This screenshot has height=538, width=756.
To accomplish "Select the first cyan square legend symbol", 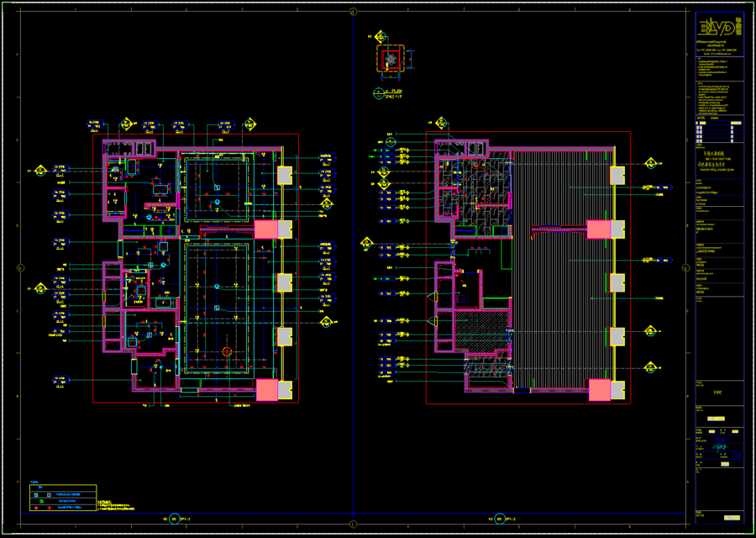I will tap(36, 495).
